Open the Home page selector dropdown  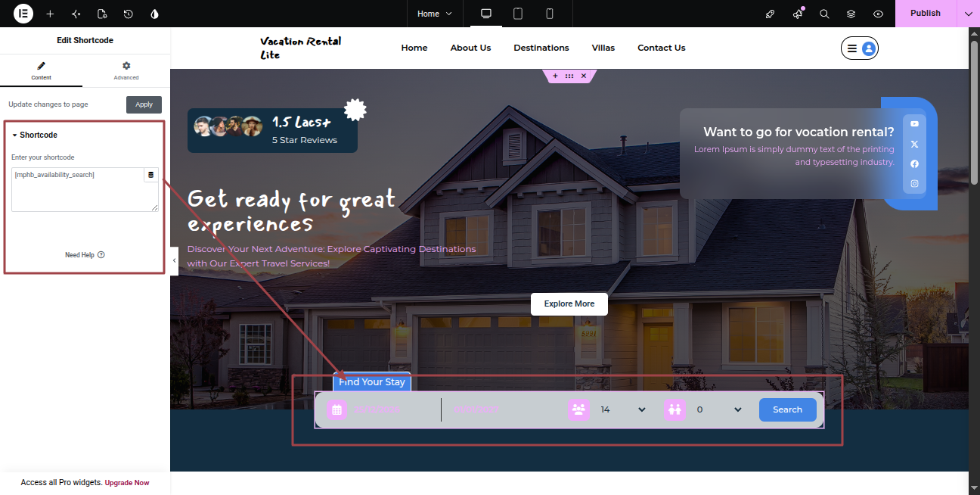tap(435, 14)
